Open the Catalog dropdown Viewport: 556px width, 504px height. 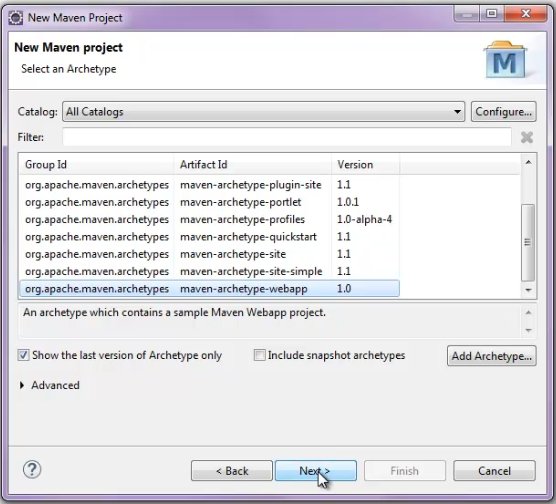pos(263,112)
